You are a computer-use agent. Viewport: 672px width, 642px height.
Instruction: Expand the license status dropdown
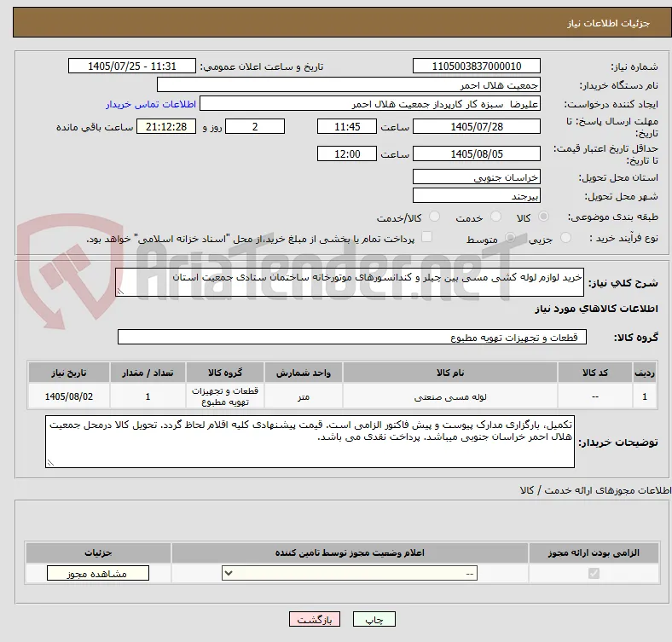tap(350, 574)
